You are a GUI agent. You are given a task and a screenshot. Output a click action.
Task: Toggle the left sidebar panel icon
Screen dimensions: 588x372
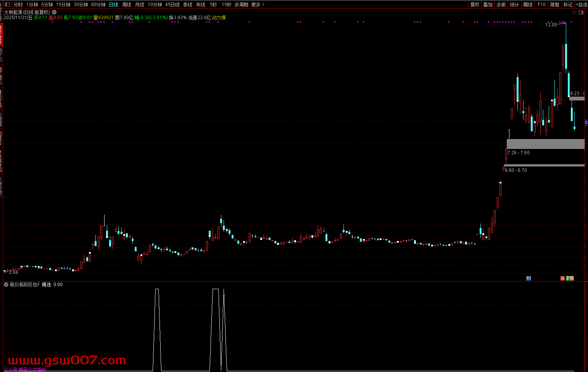tap(7, 5)
